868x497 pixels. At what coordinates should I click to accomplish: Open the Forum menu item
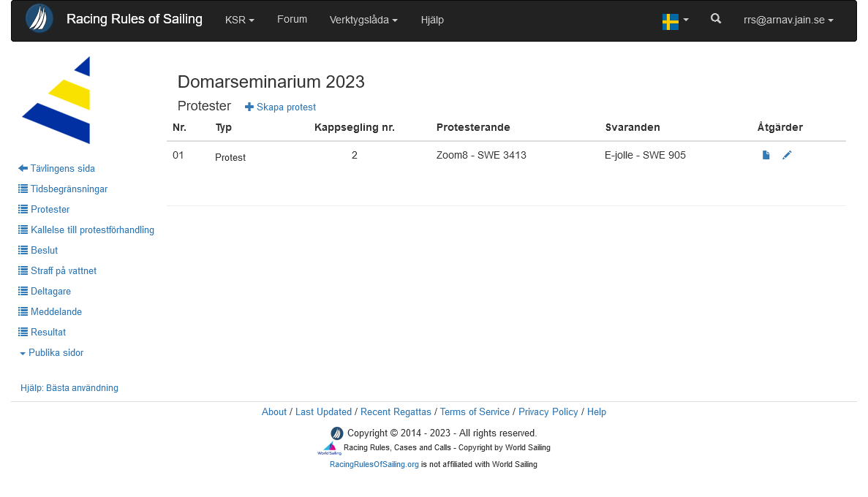tap(292, 19)
